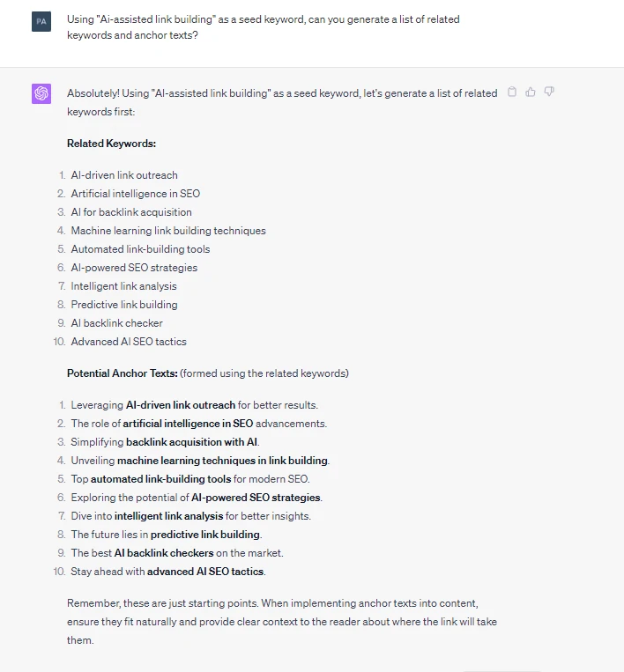Click the "Potential Anchor Texts:" heading

point(122,373)
